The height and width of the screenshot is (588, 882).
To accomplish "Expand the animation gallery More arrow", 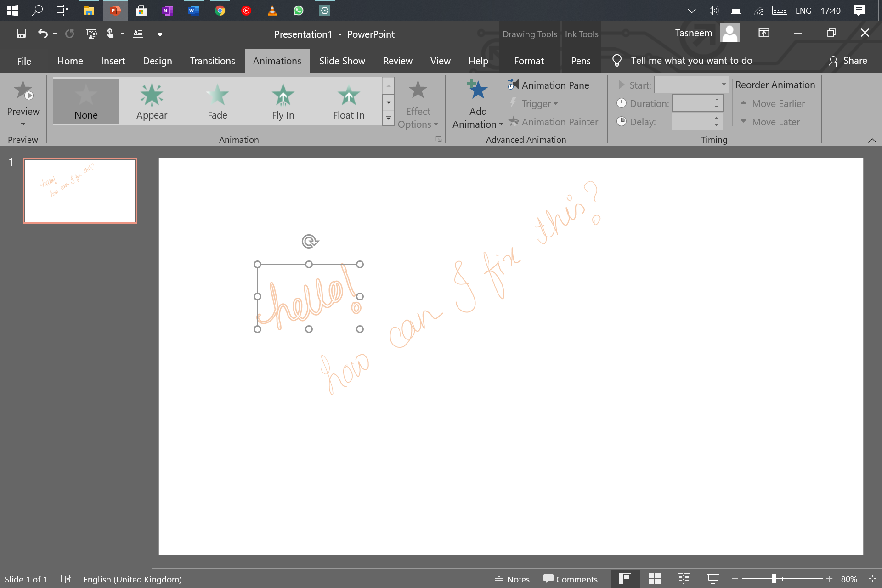I will (389, 118).
